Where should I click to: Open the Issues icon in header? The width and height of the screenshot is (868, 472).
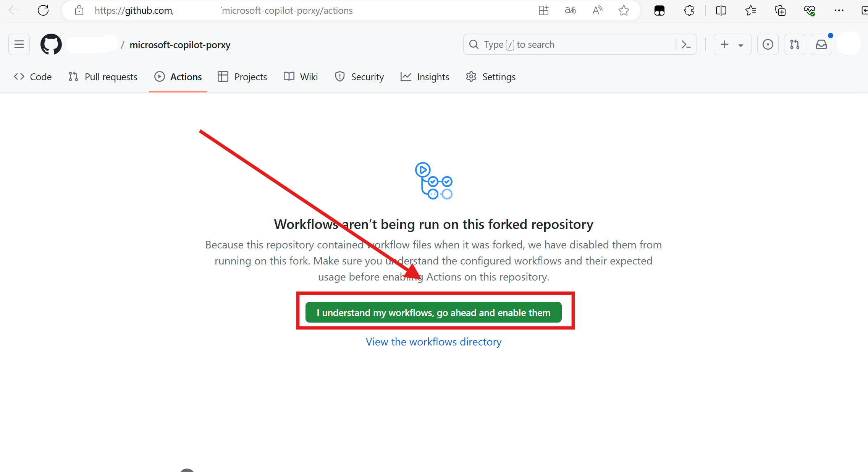768,45
